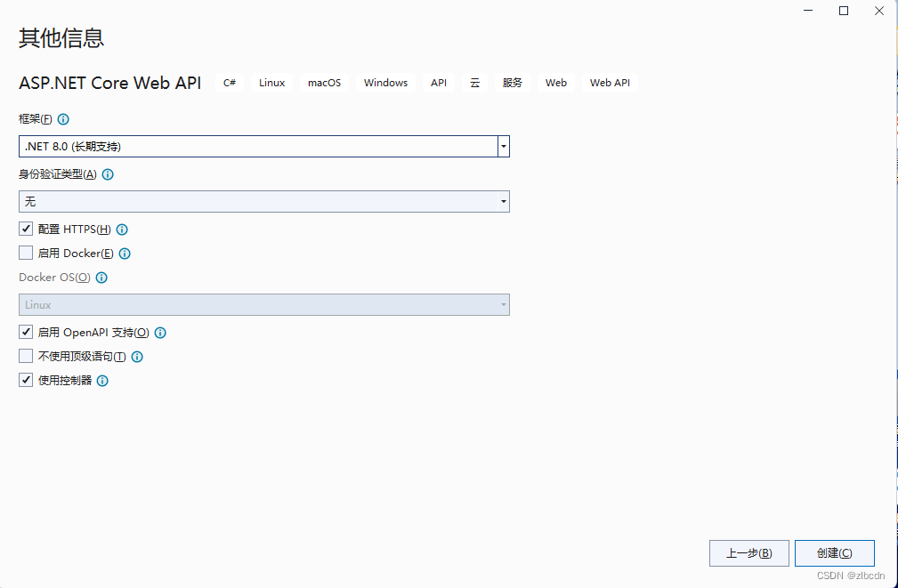Open the 框架 .NET 8.0 dropdown arrow

coord(504,147)
